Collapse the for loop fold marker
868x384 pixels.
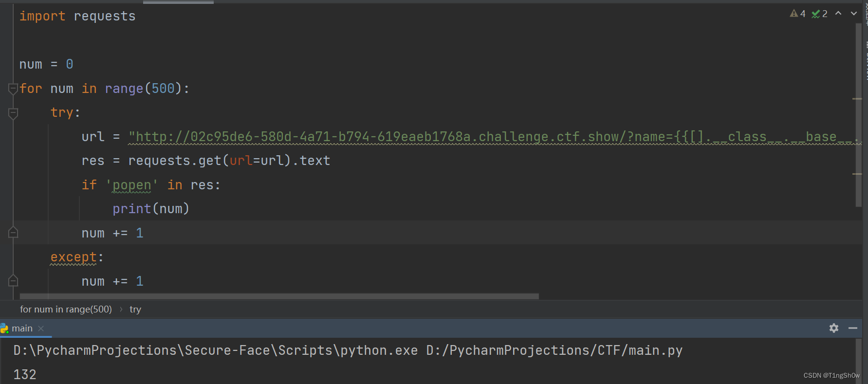coord(13,89)
